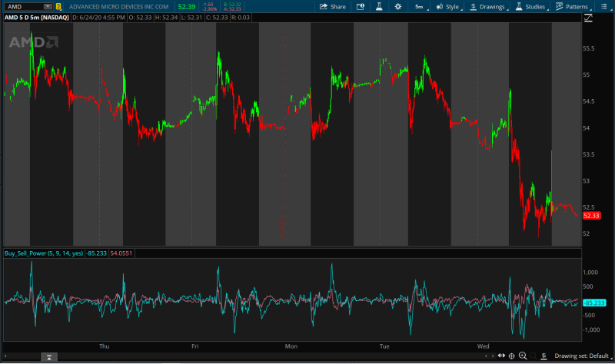Click the collapse volume subgraph arrow button
Viewport: 615px width, 364px height.
(x=49, y=357)
